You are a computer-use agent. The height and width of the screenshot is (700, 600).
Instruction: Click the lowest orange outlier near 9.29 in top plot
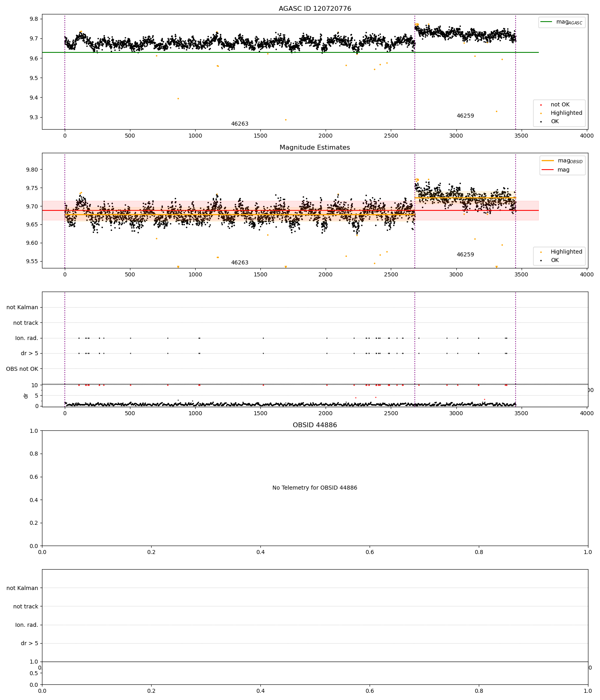coord(286,120)
